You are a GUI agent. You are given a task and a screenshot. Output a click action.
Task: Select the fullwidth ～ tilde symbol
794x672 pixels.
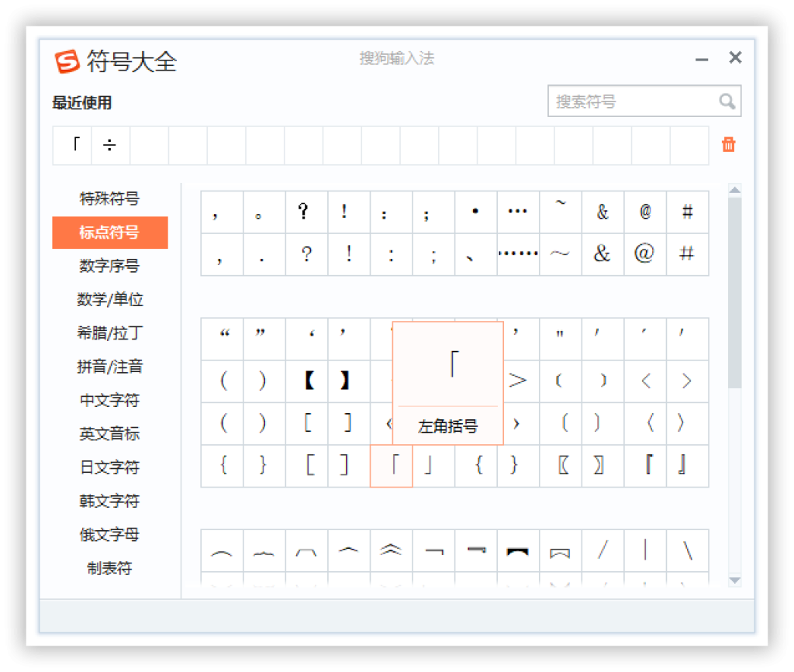coord(560,254)
